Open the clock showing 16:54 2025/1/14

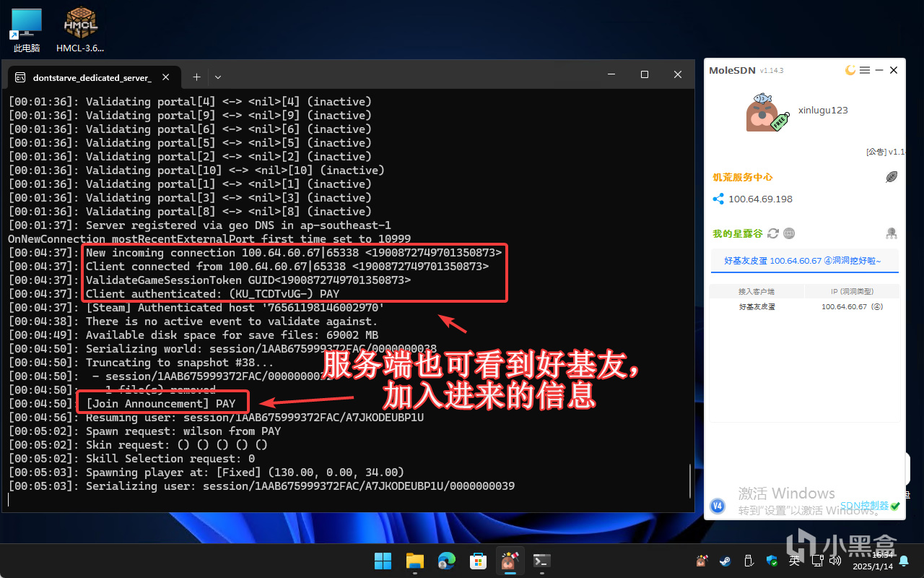click(873, 561)
